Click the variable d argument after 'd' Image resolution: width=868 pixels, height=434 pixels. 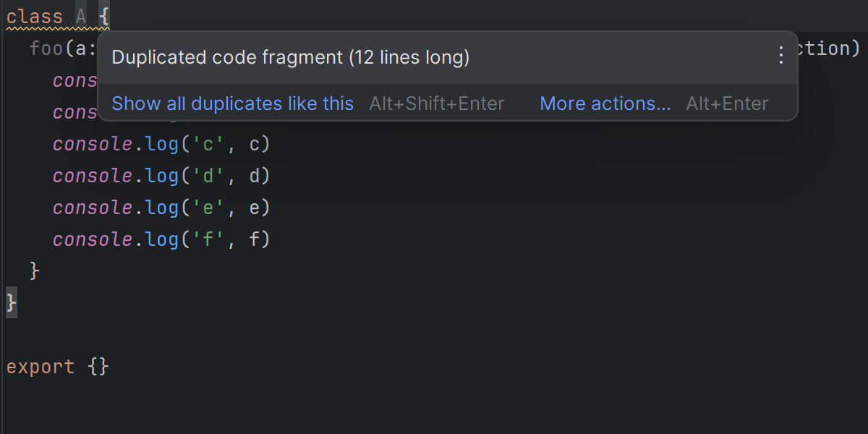coord(254,176)
